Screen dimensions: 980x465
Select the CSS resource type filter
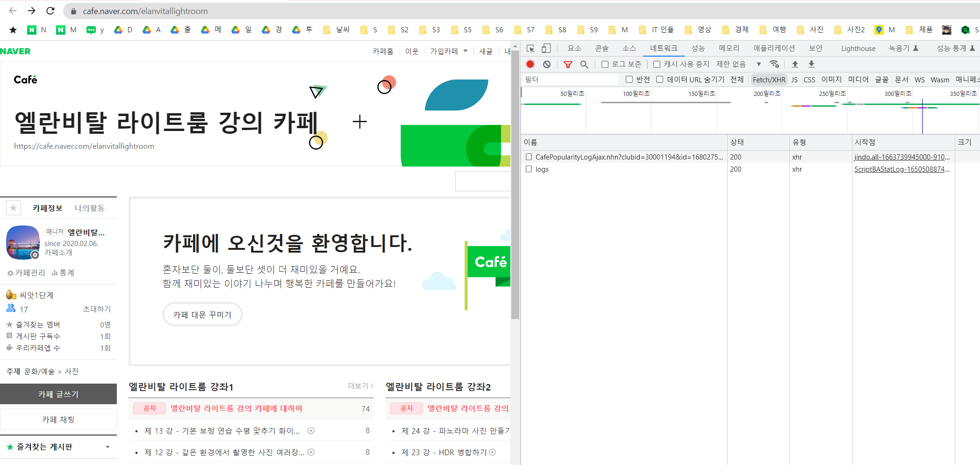pyautogui.click(x=809, y=80)
